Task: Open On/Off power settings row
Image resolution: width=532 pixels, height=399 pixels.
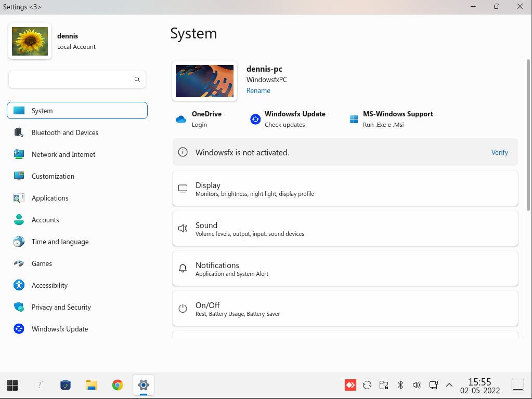Action: [345, 309]
